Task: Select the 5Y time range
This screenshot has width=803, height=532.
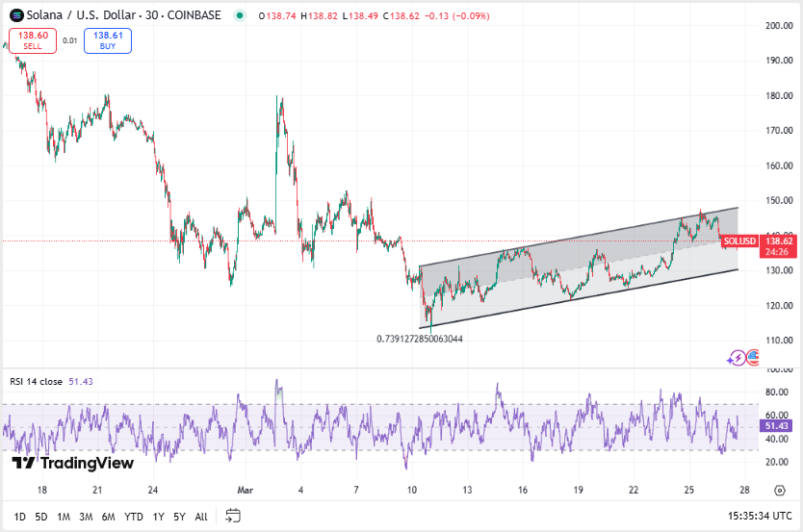Action: 179,517
